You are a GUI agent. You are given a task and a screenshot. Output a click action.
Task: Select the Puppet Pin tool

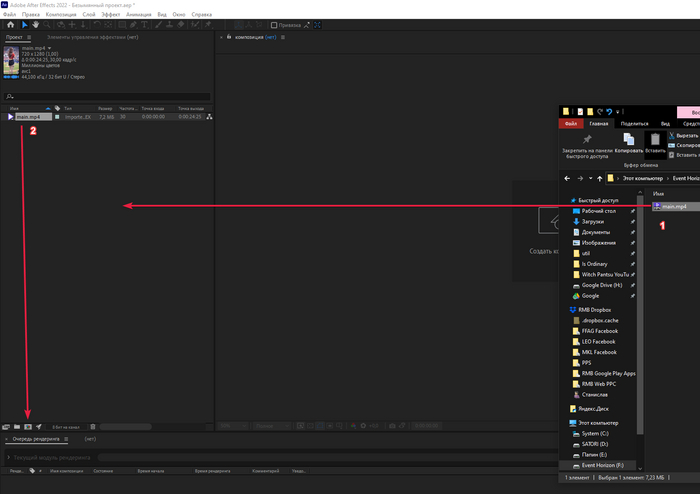(x=208, y=25)
